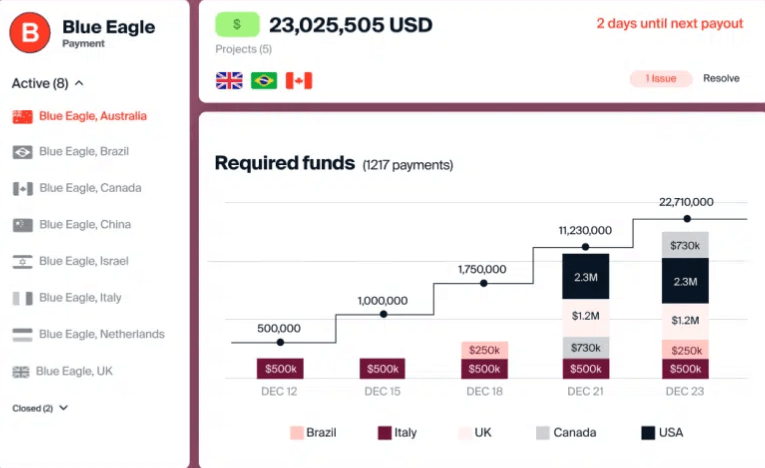The image size is (765, 468).
Task: Select the Brazil flag project icon
Action: (264, 81)
